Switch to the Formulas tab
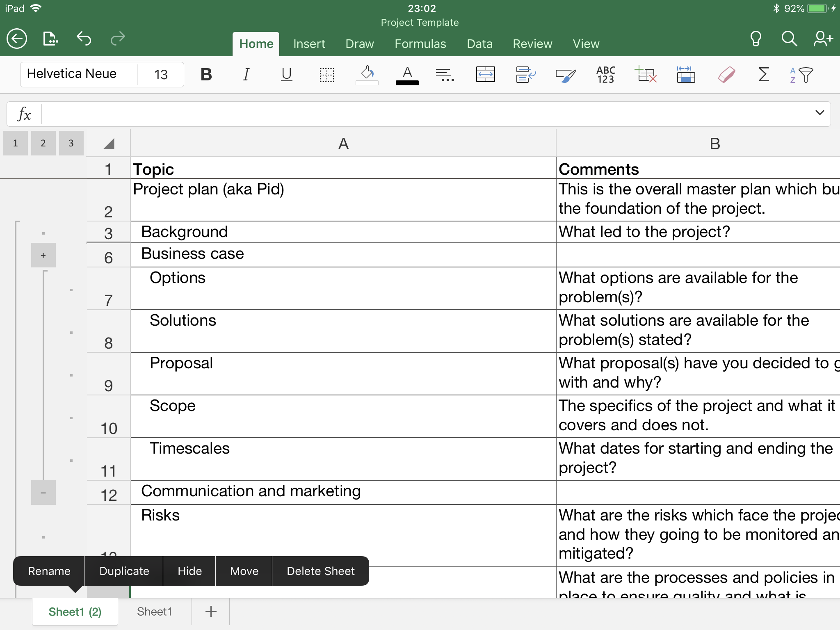The width and height of the screenshot is (840, 630). [420, 44]
